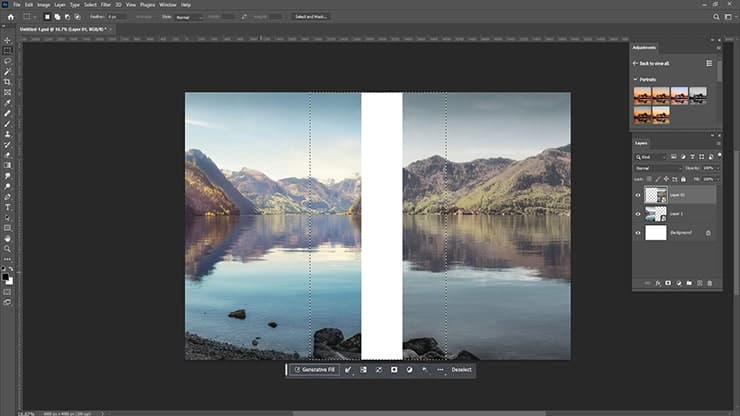This screenshot has height=416, width=740.
Task: Choose Intersect with Selection mode icon
Action: pyautogui.click(x=77, y=17)
